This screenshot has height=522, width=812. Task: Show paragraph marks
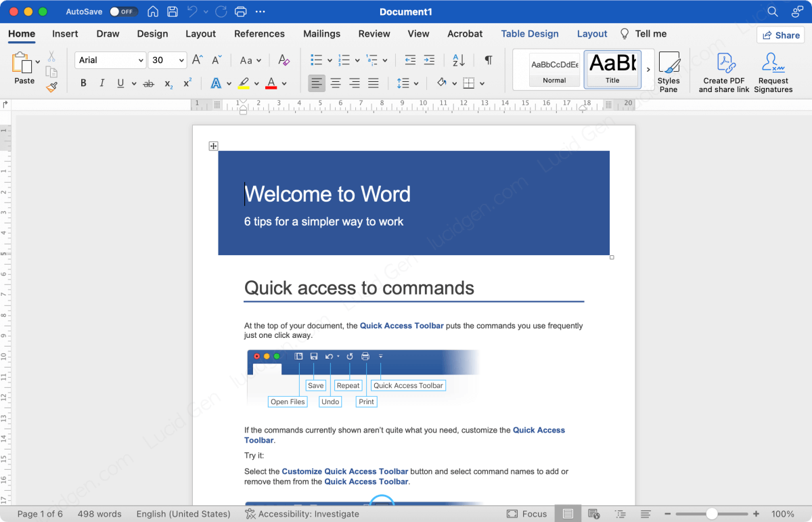[x=488, y=60]
